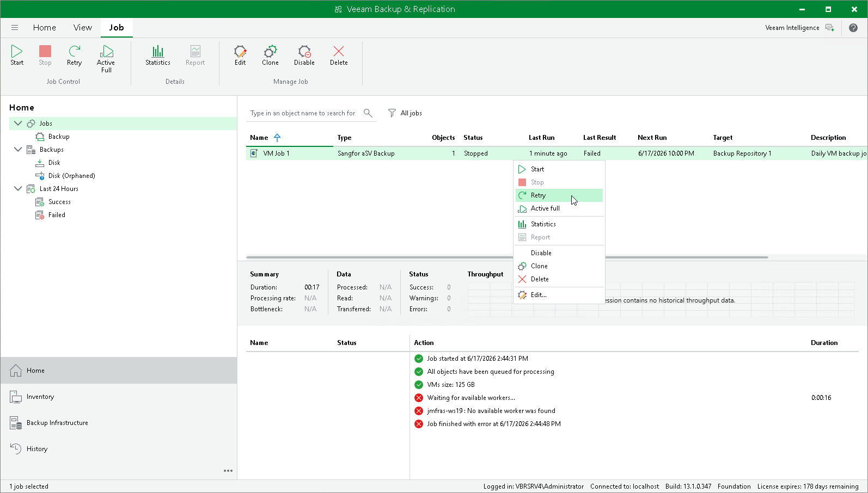Click the 'No available worker was found' log line
868x493 pixels.
click(491, 411)
